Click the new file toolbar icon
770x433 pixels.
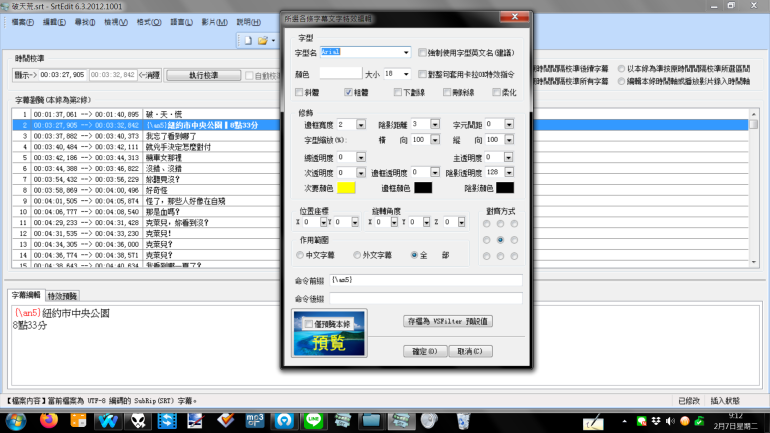[x=248, y=40]
